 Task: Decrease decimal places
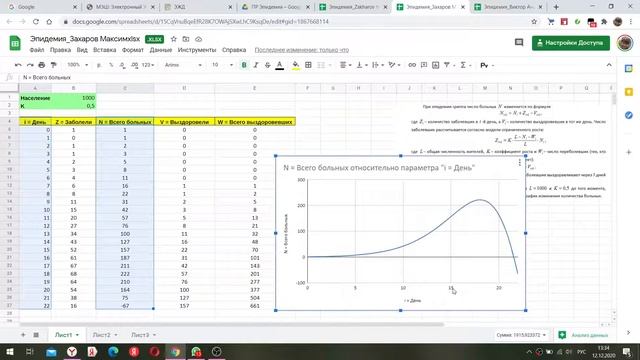coord(122,65)
